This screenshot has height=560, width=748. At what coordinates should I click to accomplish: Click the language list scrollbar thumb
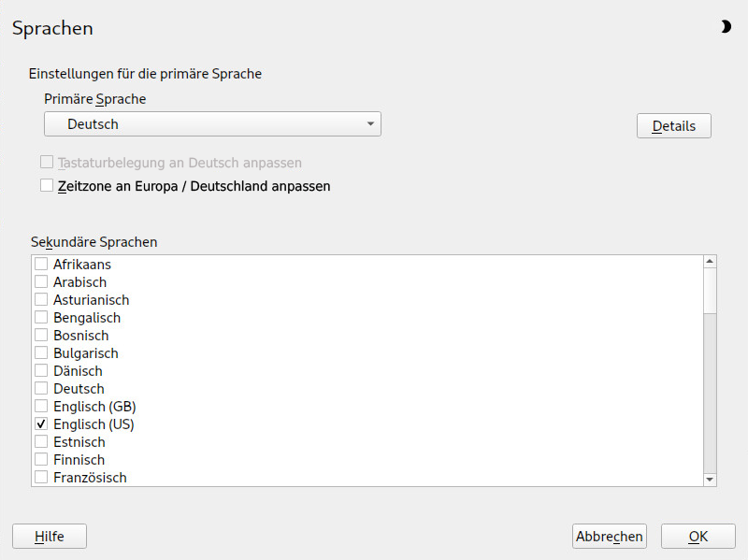[x=710, y=292]
